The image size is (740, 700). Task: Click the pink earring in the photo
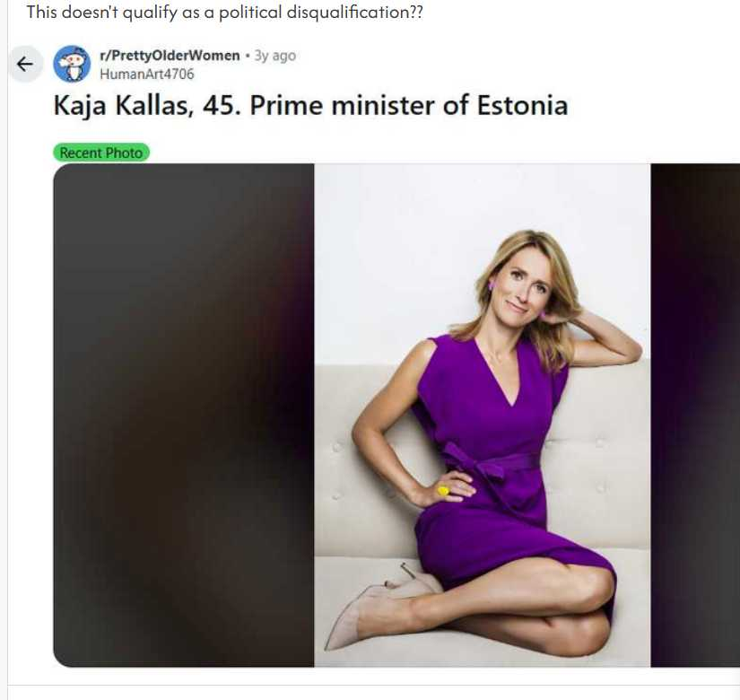coord(492,285)
